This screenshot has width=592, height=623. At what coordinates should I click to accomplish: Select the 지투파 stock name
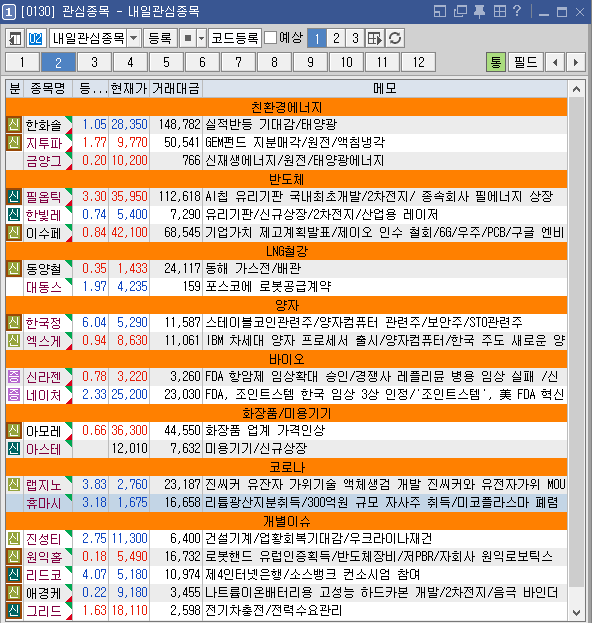44,143
